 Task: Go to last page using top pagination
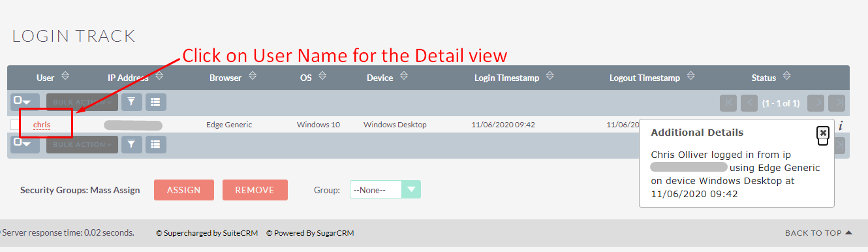coord(837,102)
